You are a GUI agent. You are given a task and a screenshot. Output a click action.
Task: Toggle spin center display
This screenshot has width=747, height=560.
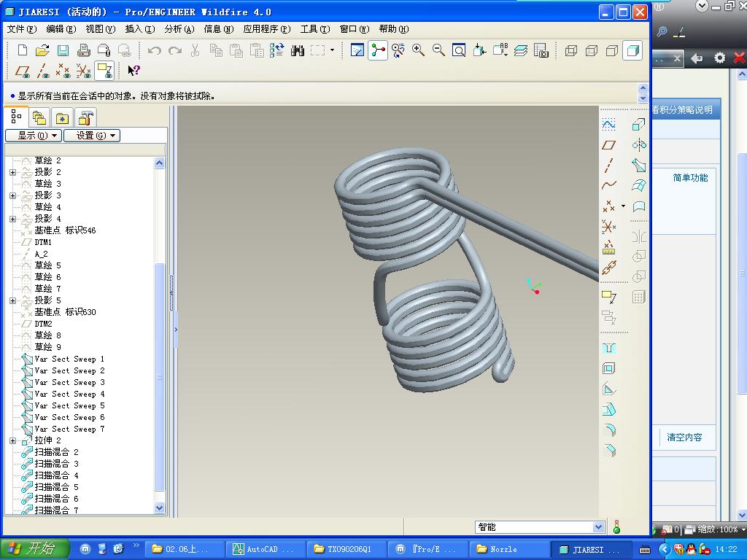[378, 50]
